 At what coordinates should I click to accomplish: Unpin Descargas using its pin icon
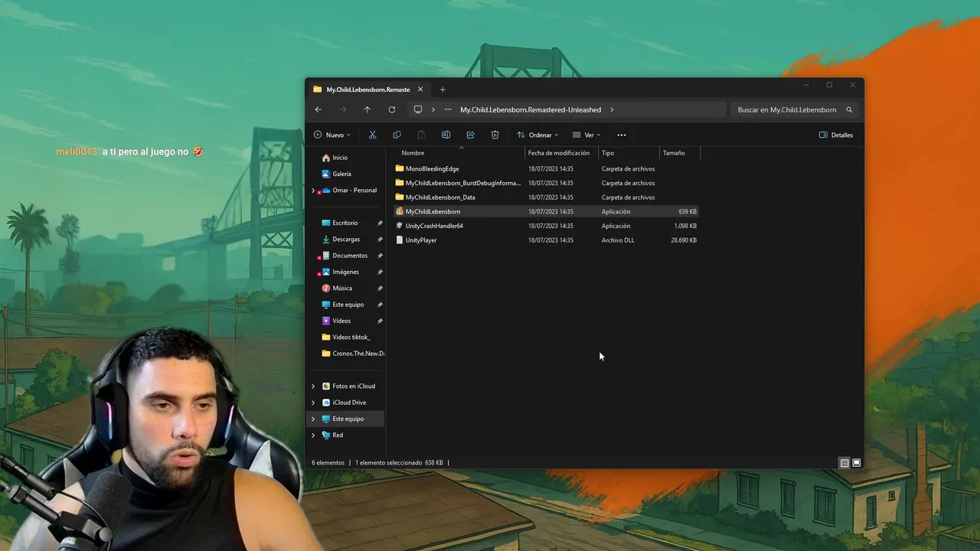click(380, 240)
